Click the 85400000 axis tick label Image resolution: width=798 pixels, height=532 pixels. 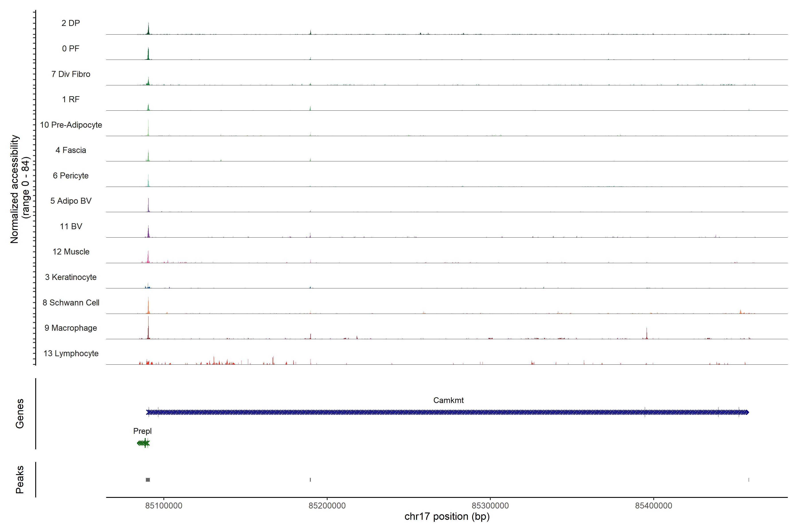point(653,506)
